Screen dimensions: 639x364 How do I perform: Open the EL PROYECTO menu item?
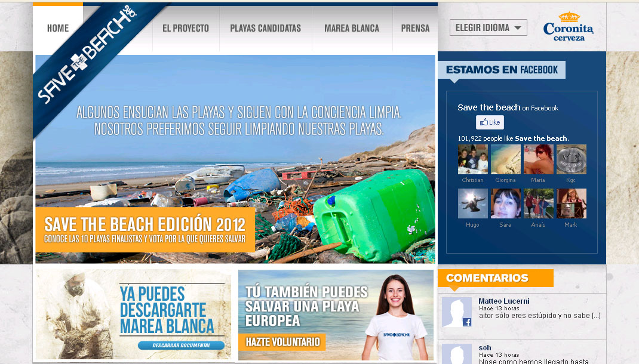(x=185, y=28)
